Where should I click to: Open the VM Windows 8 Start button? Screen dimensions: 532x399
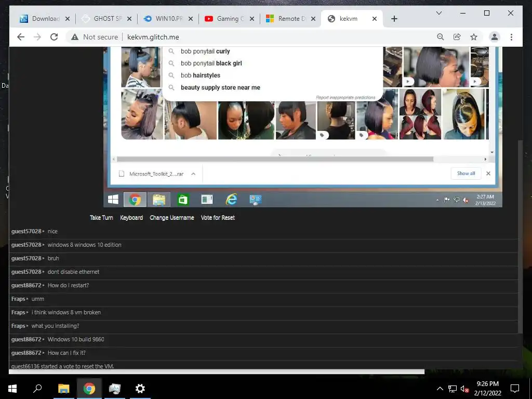coord(113,199)
